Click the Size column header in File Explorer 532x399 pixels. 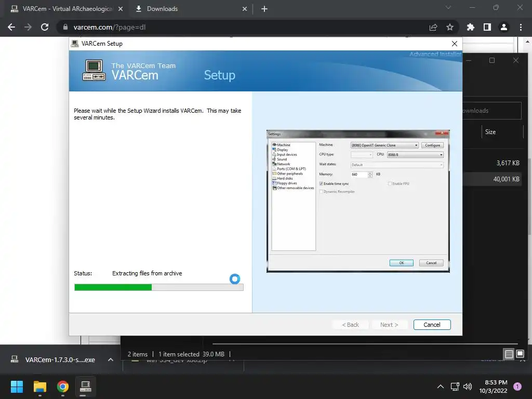point(502,132)
